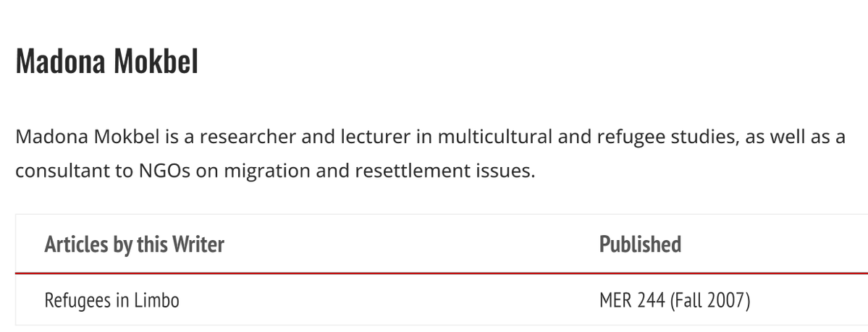The height and width of the screenshot is (332, 868).
Task: Open the "Refugees in Limbo" article link
Action: (111, 300)
